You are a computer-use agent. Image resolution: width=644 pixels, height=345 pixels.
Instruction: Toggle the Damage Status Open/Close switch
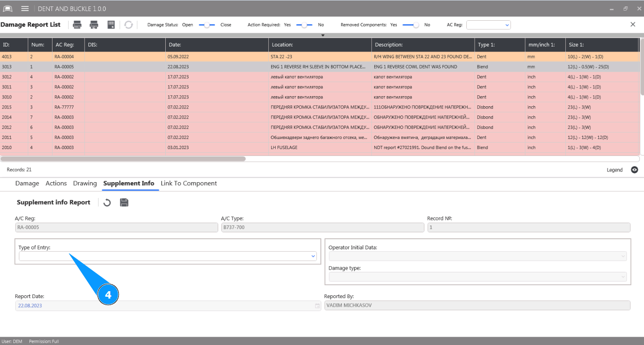[x=207, y=25]
